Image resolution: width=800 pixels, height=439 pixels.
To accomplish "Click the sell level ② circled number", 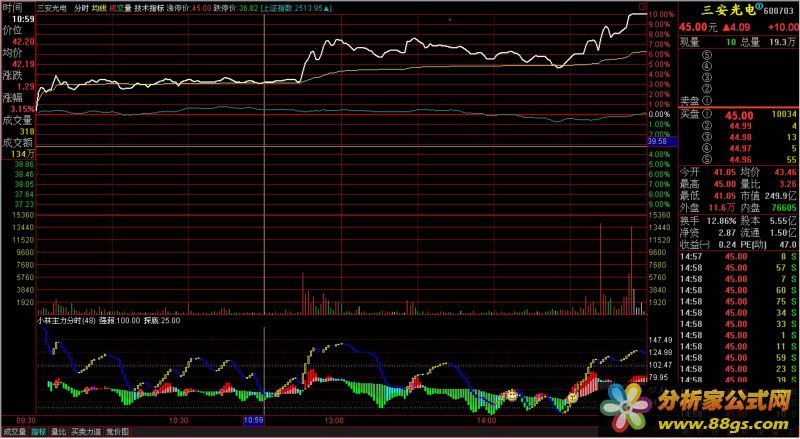I will (707, 89).
